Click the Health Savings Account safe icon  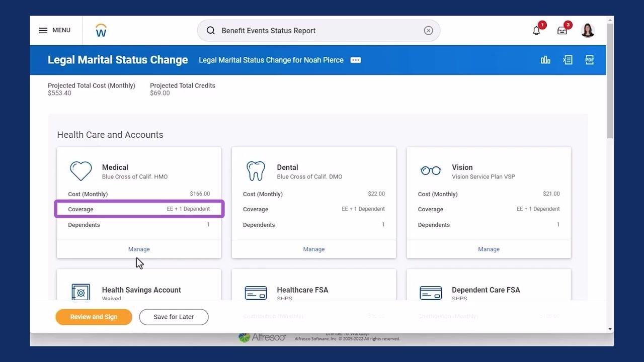[80, 293]
